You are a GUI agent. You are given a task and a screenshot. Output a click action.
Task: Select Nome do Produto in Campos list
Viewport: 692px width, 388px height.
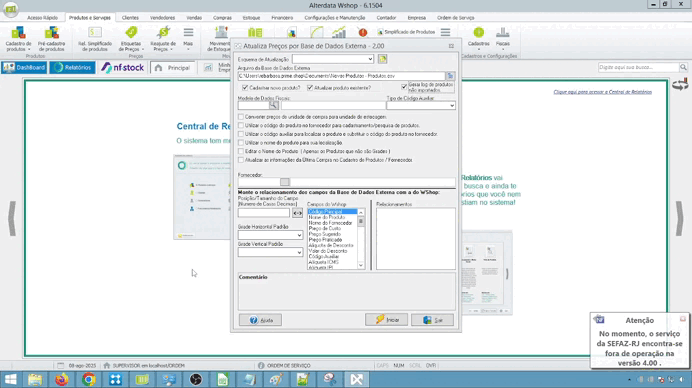pos(327,217)
